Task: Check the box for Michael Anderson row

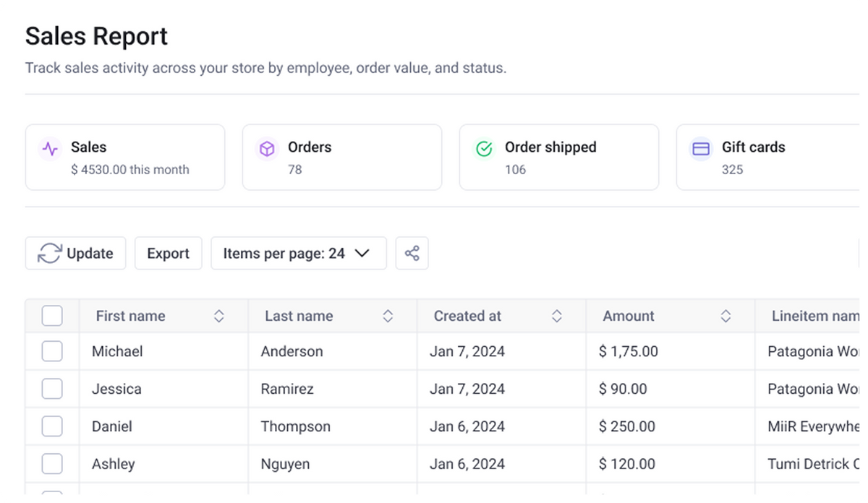Action: coord(52,352)
